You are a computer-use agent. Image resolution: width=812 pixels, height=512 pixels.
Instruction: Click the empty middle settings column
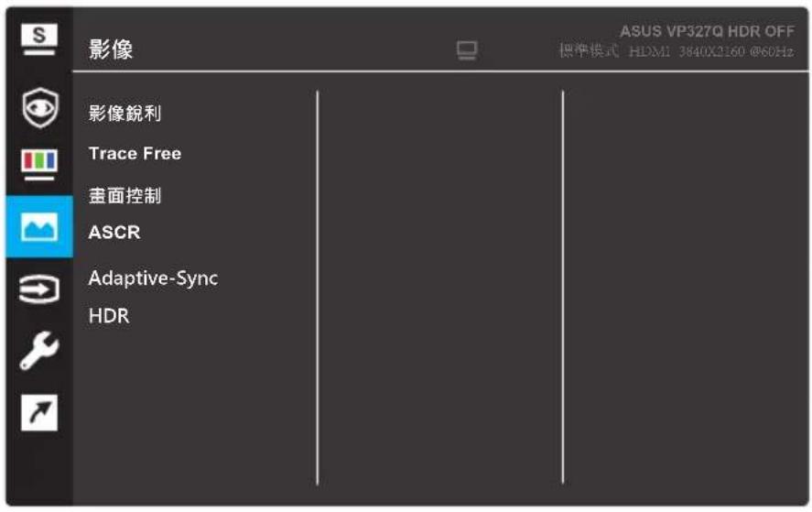[440, 288]
